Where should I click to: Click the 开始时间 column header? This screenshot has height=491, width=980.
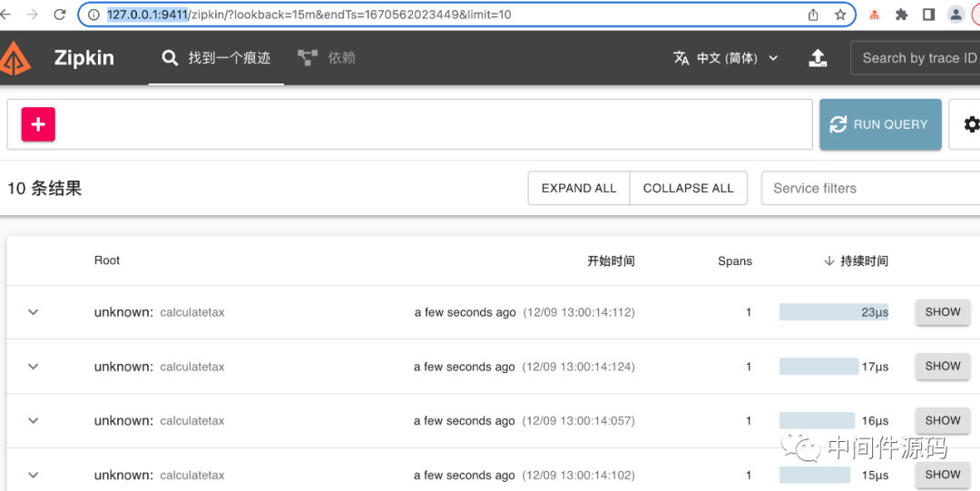pyautogui.click(x=611, y=260)
